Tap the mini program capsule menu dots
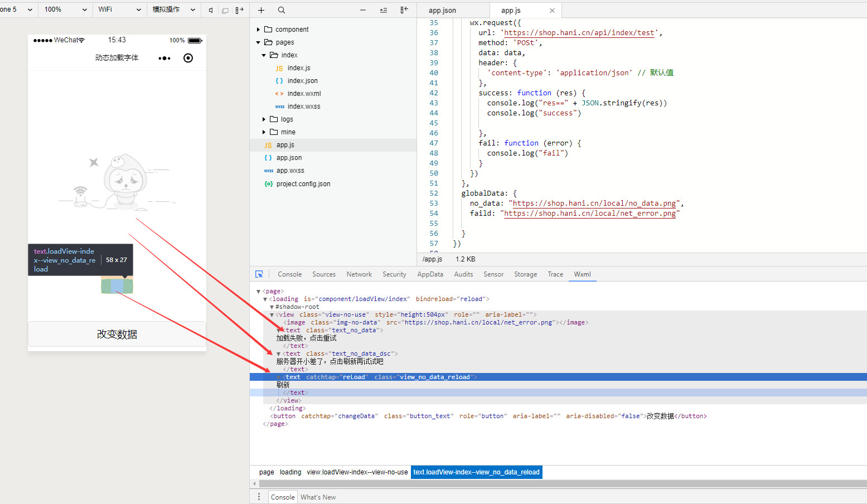The width and height of the screenshot is (867, 504). [164, 58]
